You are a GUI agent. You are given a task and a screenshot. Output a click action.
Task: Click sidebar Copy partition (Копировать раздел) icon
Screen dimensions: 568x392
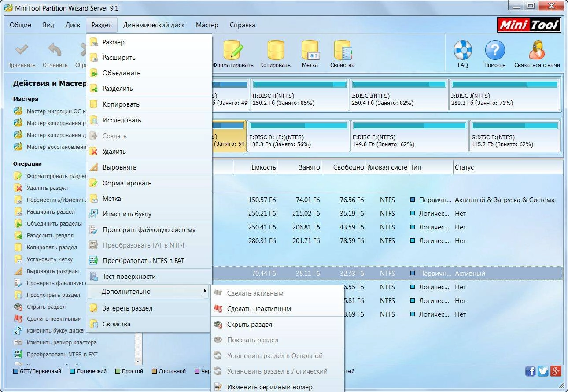[18, 247]
